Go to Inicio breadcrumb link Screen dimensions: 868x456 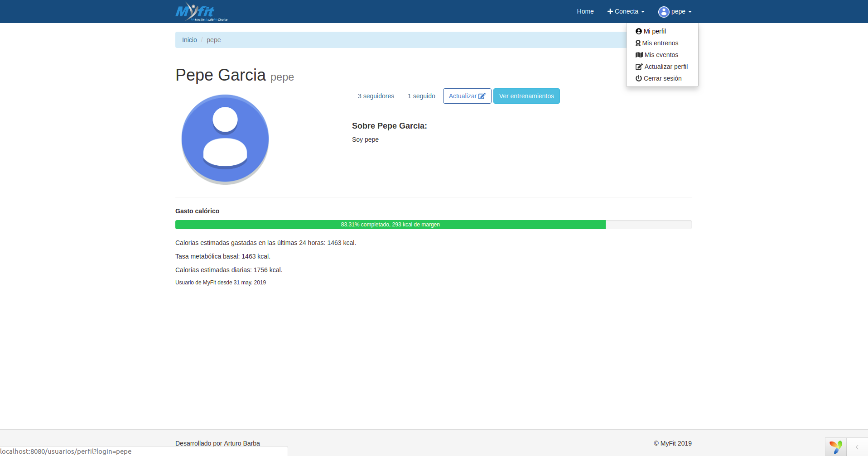click(189, 40)
